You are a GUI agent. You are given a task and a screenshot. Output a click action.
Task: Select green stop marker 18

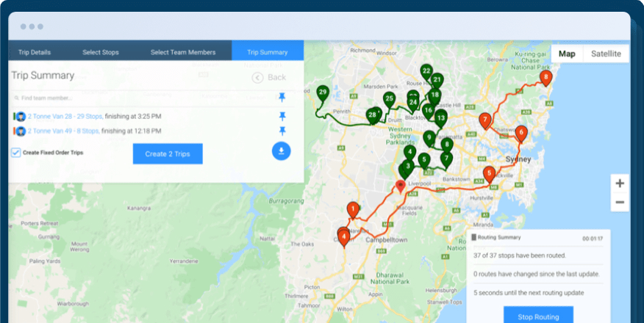click(x=434, y=97)
